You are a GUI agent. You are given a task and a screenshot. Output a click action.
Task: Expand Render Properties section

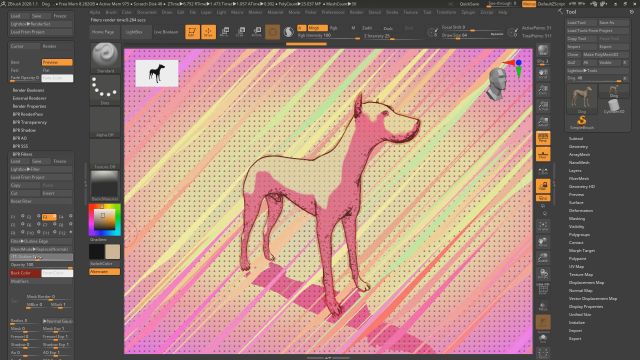click(29, 106)
